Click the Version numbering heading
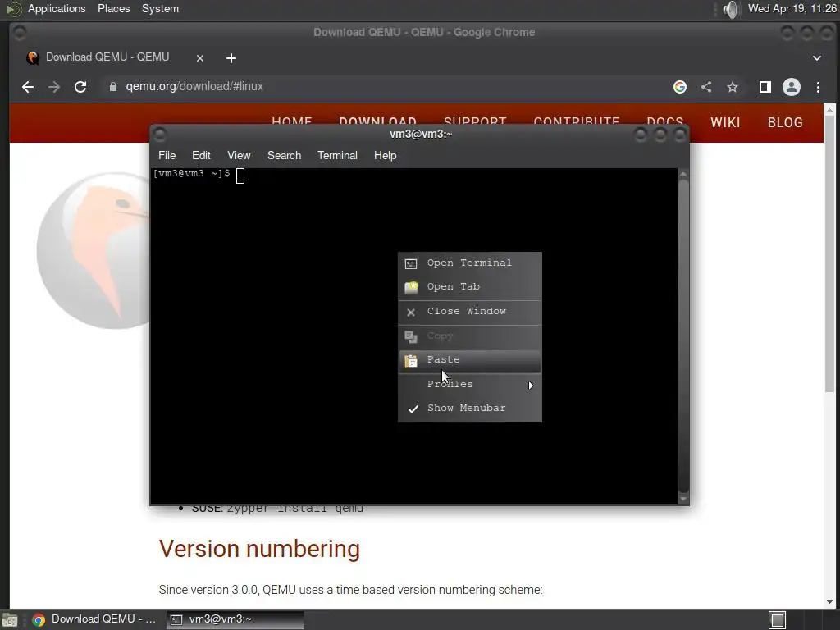 (259, 549)
